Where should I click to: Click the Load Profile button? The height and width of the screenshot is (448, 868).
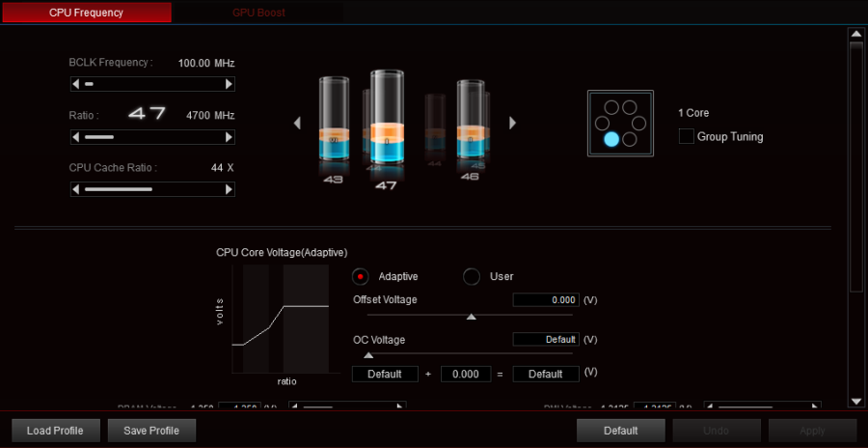(x=55, y=431)
